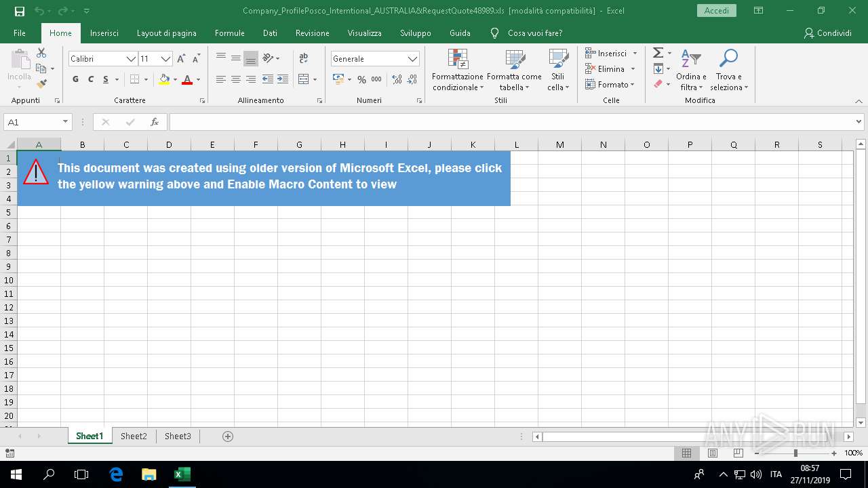Toggle Underline (S) formatting

(106, 79)
